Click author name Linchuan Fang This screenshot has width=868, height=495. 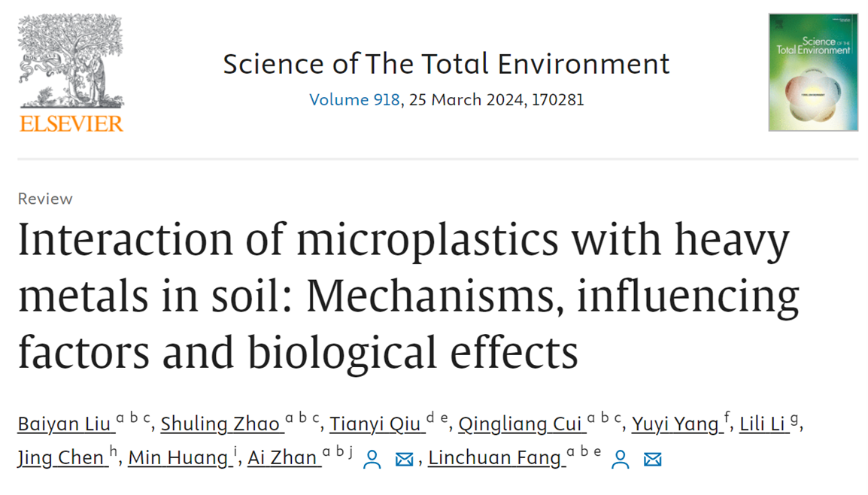(x=494, y=458)
